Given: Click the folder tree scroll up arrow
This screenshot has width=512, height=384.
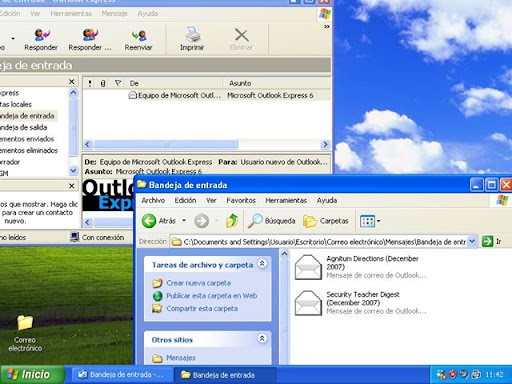Looking at the screenshot, I should coord(73,92).
